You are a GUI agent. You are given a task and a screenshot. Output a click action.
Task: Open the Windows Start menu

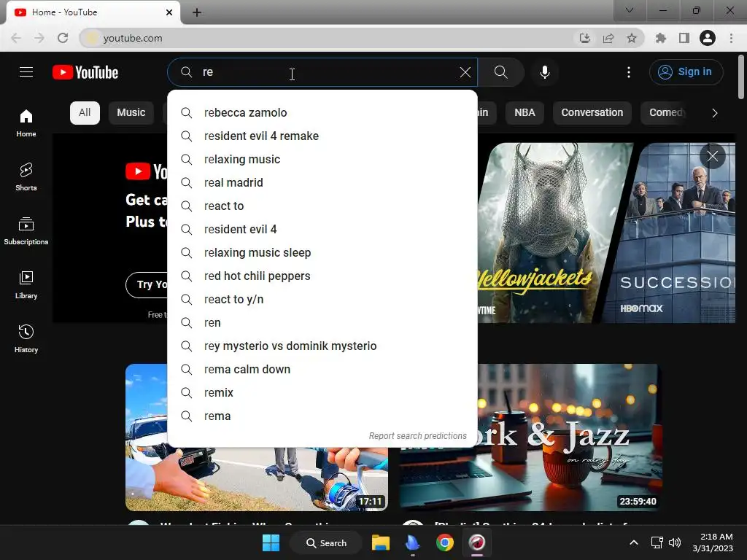point(271,542)
